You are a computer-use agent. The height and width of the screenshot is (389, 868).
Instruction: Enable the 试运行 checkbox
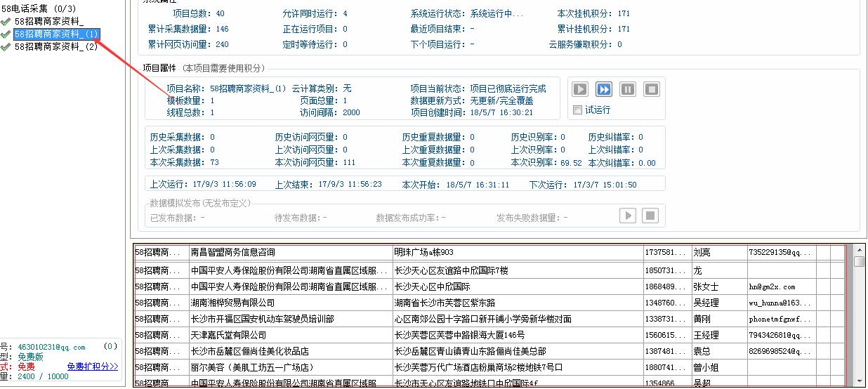[x=577, y=110]
